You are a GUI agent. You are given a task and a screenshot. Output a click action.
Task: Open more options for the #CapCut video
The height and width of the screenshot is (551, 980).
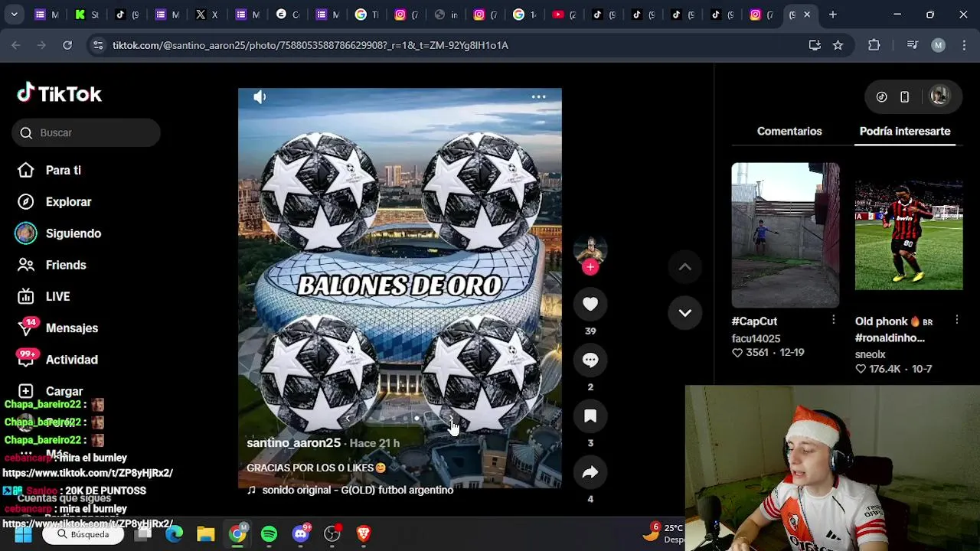(x=833, y=320)
